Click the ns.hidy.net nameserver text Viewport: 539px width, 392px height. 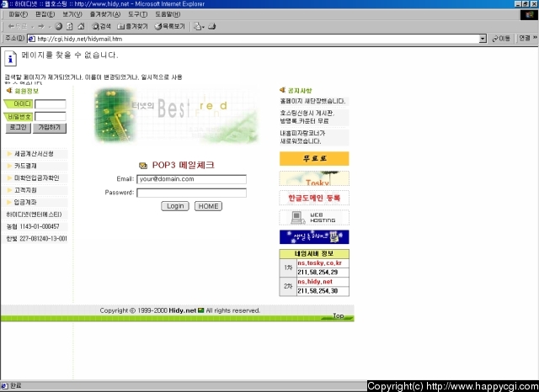315,282
